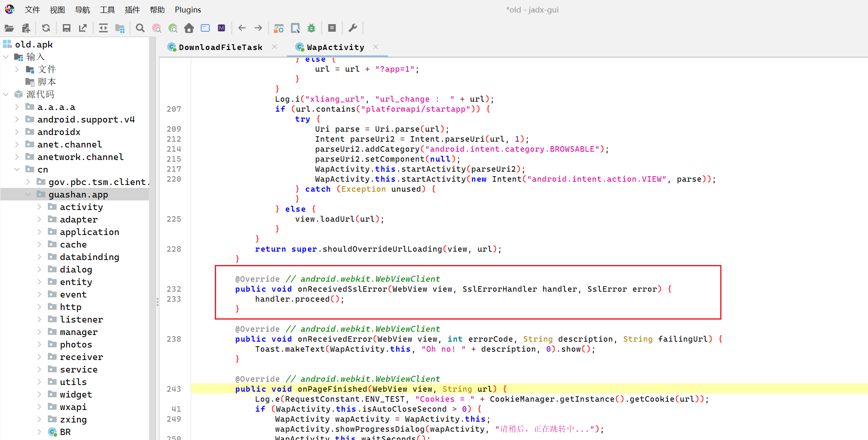Collapse the guashan.app package node

pyautogui.click(x=28, y=195)
